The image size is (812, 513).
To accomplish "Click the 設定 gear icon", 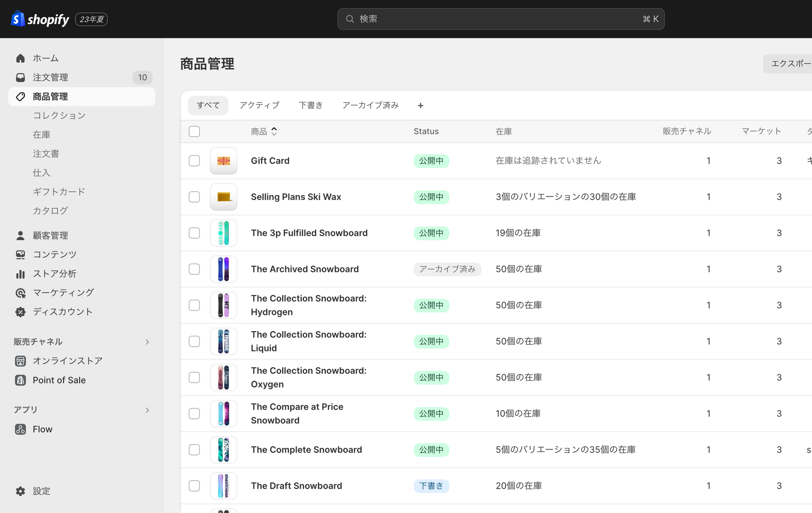I will (x=20, y=491).
